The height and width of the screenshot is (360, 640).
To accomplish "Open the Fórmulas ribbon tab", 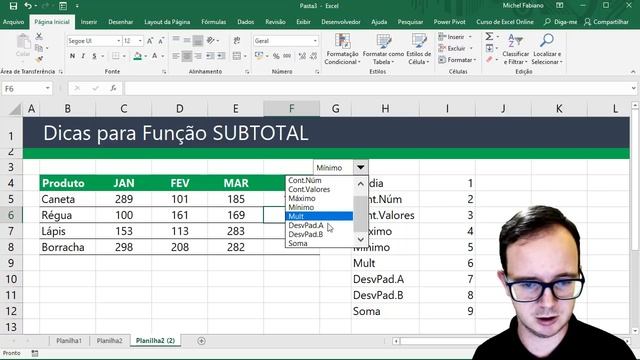I will coord(213,22).
